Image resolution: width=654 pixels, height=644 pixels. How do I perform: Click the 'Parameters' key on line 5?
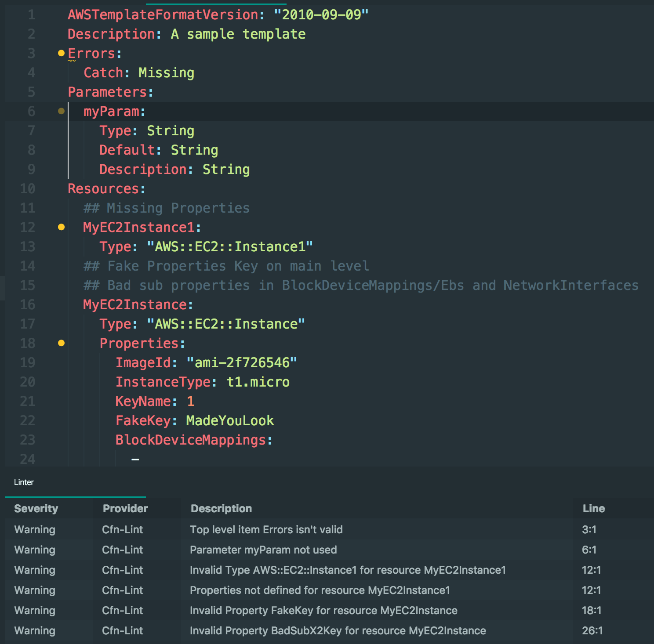coord(107,92)
